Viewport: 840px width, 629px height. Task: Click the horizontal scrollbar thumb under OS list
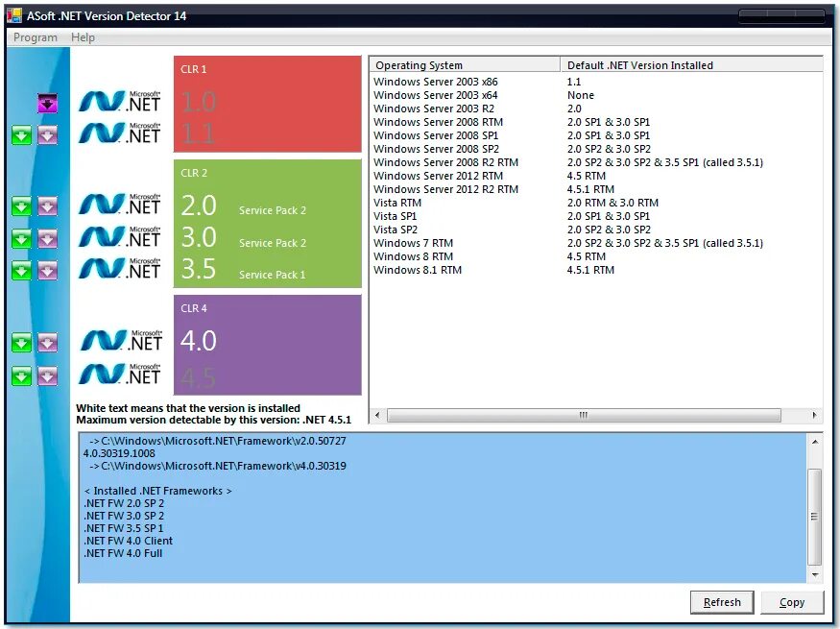584,415
